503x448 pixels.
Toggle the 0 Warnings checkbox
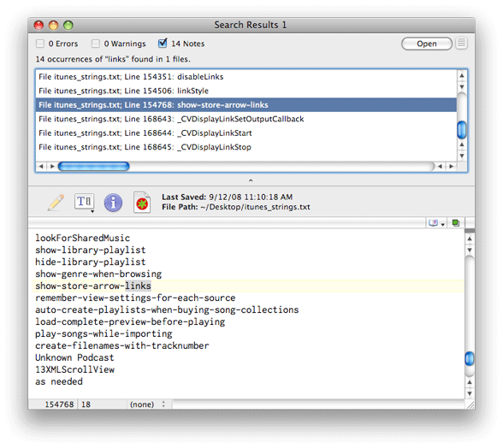(x=95, y=44)
